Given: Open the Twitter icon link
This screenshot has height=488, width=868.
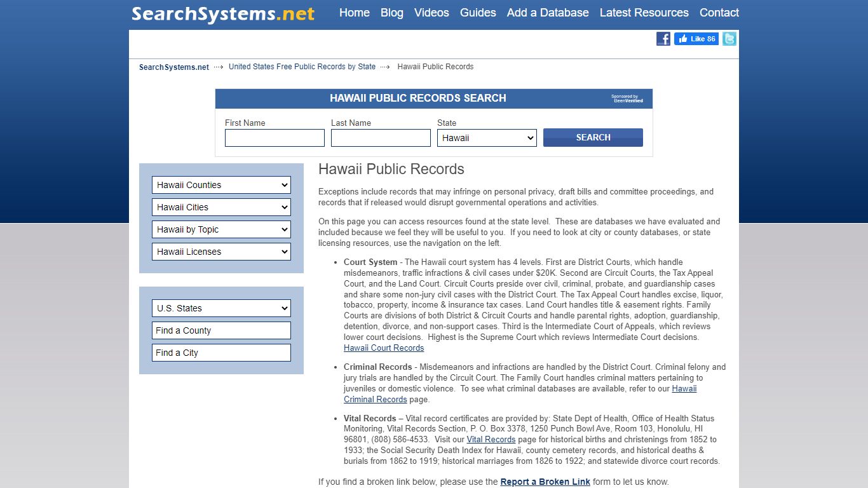Looking at the screenshot, I should (x=729, y=39).
